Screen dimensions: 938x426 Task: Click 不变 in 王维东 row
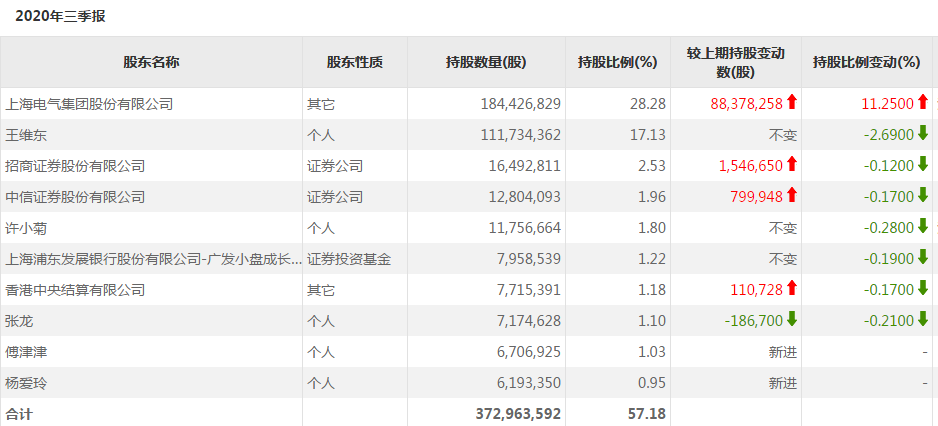click(783, 135)
